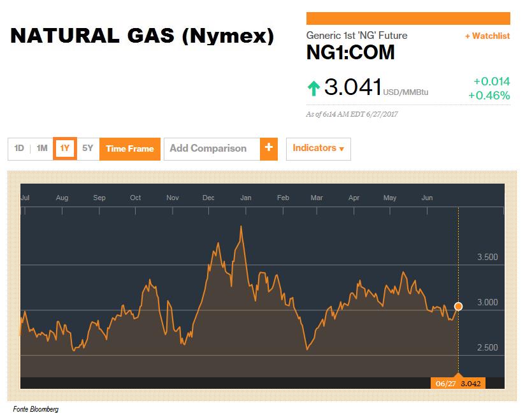Click the white data point marker on chart
Image resolution: width=532 pixels, height=413 pixels.
click(x=458, y=307)
